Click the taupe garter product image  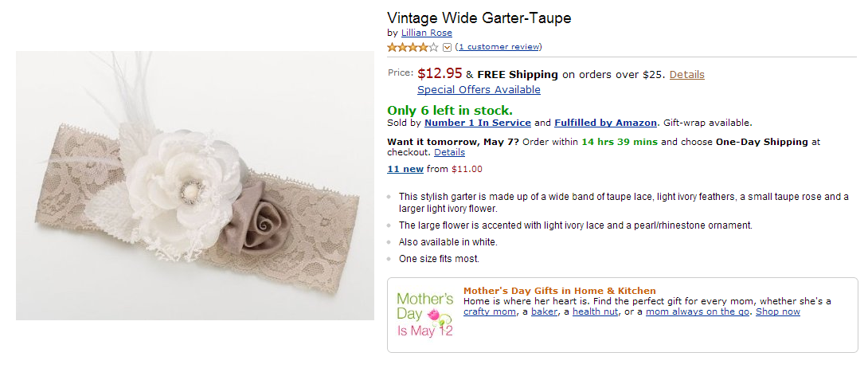point(194,186)
